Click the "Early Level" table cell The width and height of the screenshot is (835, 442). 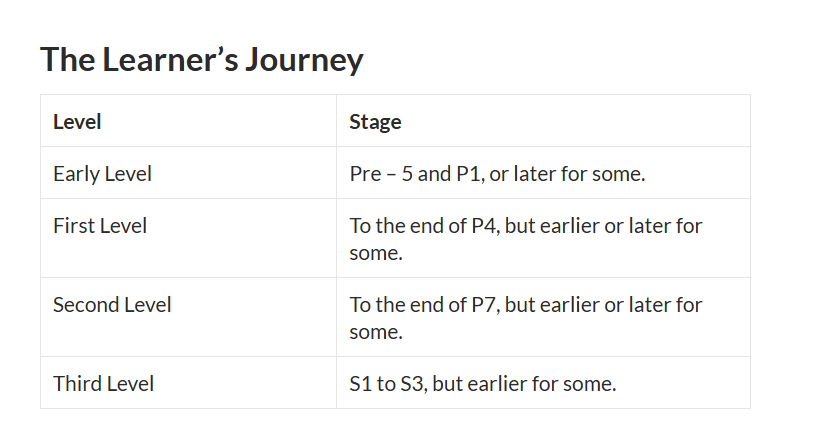click(102, 174)
